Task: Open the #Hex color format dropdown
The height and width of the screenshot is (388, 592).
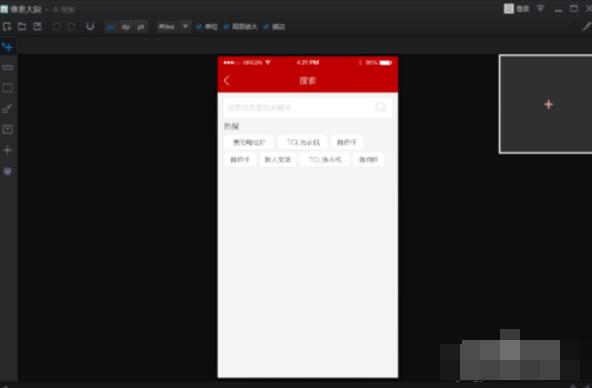Action: coord(173,26)
